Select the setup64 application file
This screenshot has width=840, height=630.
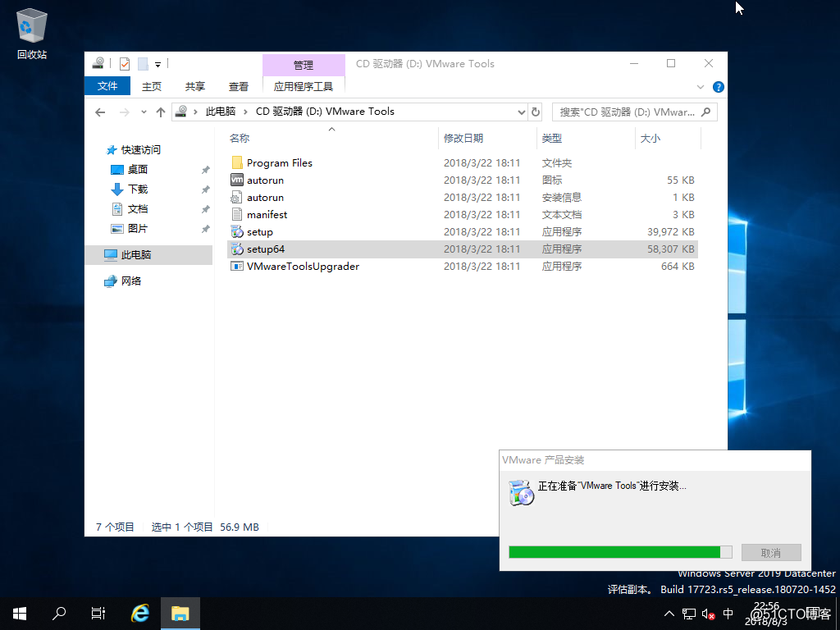463,249
